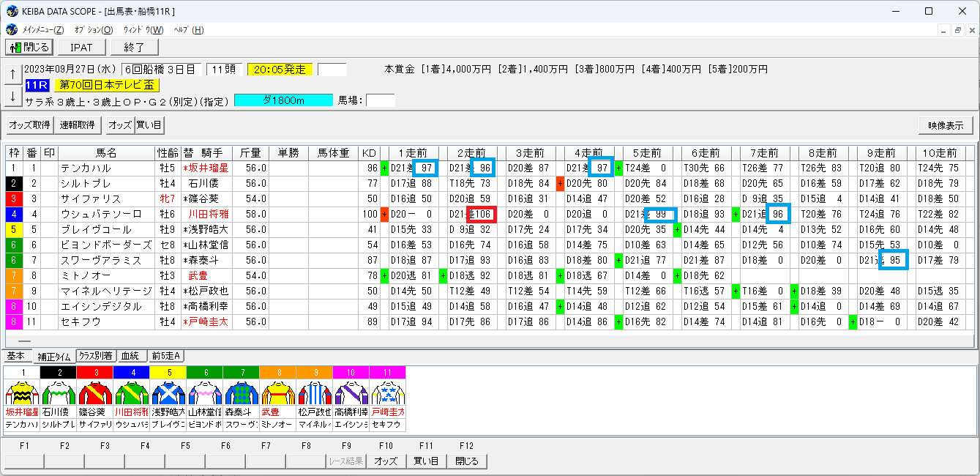The height and width of the screenshot is (476, 980).
Task: Select 山林堂信's silks icon in frame 6
Action: click(x=204, y=393)
